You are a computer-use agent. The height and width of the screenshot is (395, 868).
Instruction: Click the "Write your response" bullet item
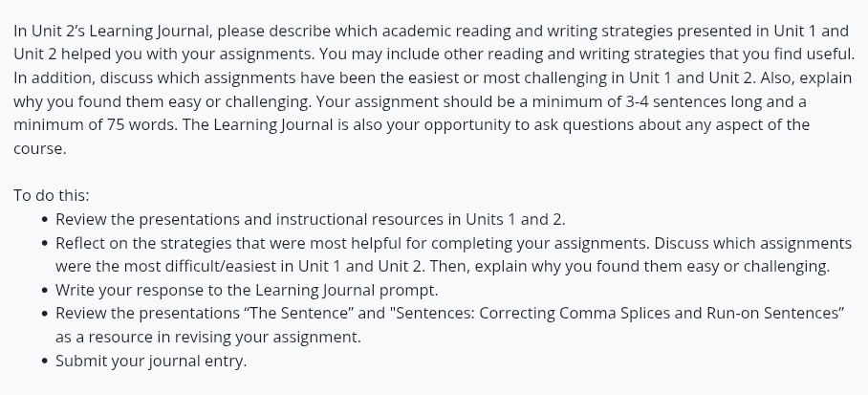[244, 289]
